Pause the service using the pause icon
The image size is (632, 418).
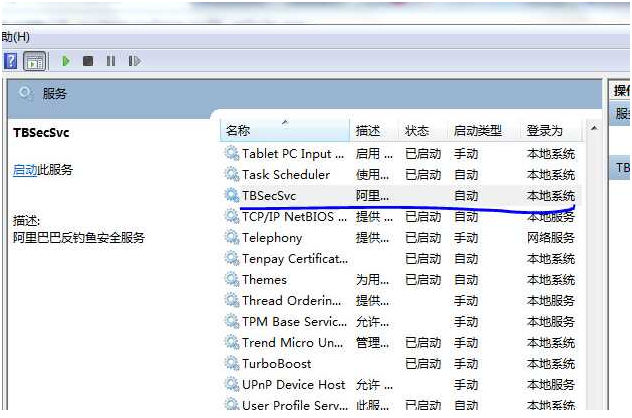111,61
